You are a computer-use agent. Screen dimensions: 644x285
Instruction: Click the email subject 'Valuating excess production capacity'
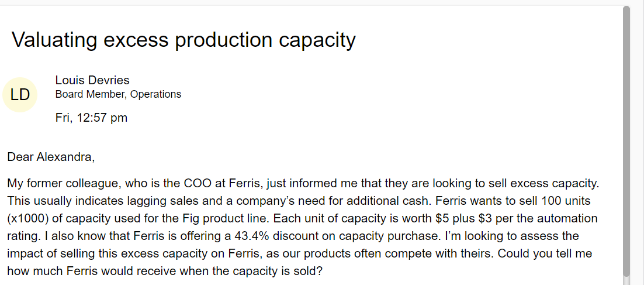(183, 40)
